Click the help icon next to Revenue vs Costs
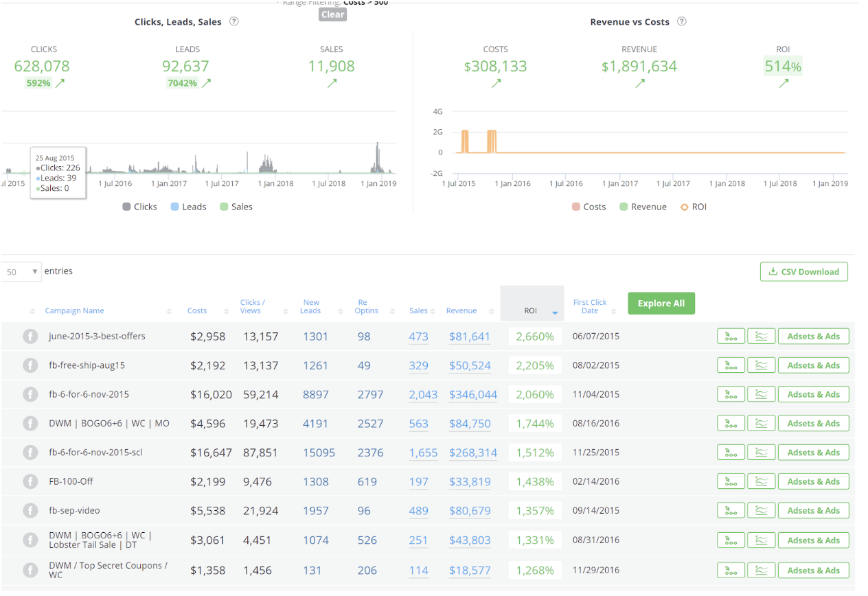 click(x=681, y=21)
